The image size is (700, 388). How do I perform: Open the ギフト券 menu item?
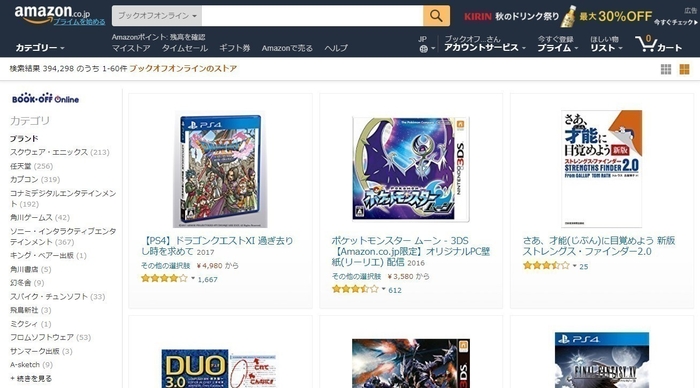pyautogui.click(x=235, y=48)
